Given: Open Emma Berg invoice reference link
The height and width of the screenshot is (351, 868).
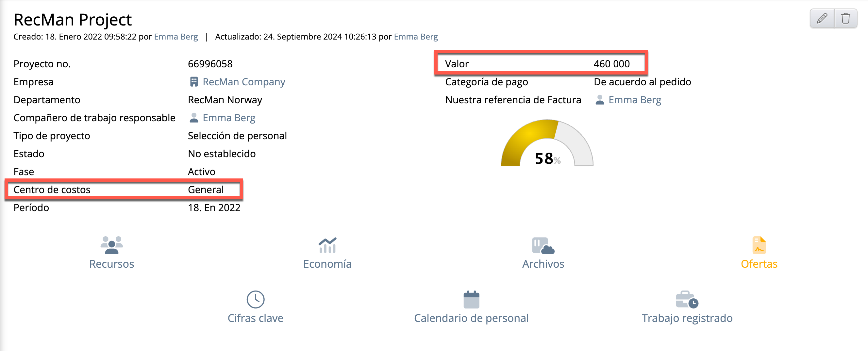Looking at the screenshot, I should [x=635, y=100].
